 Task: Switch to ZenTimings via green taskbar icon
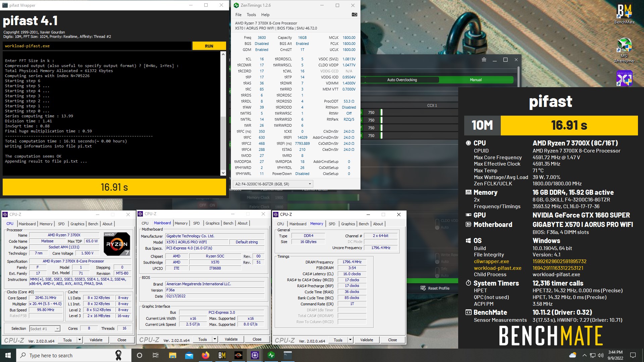click(x=271, y=355)
